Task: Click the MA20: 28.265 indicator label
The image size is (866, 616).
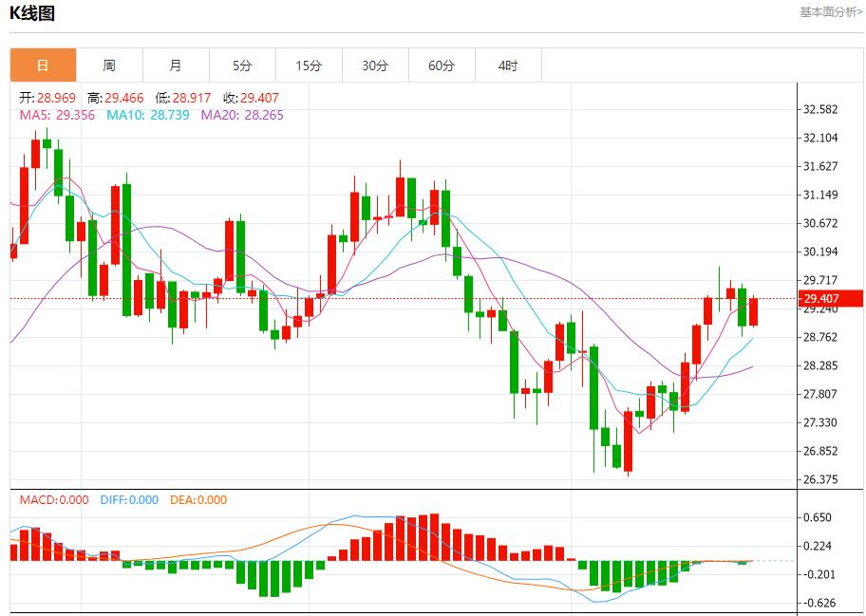Action: [240, 115]
